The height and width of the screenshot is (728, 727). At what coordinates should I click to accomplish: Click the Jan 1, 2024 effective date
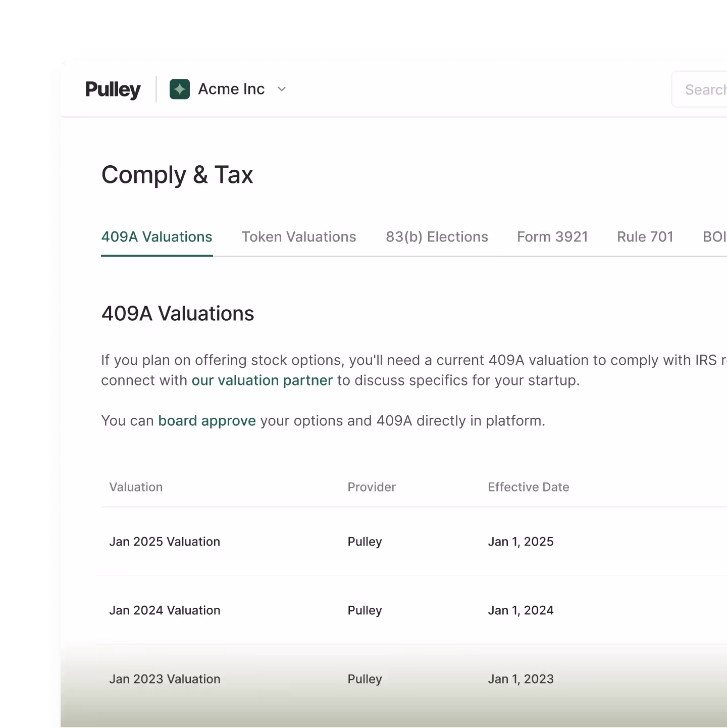(x=521, y=610)
